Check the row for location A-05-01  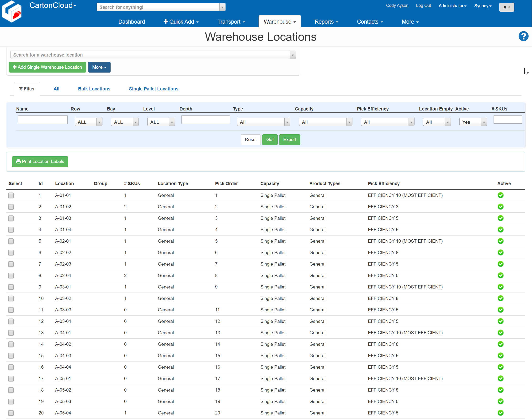pyautogui.click(x=11, y=378)
